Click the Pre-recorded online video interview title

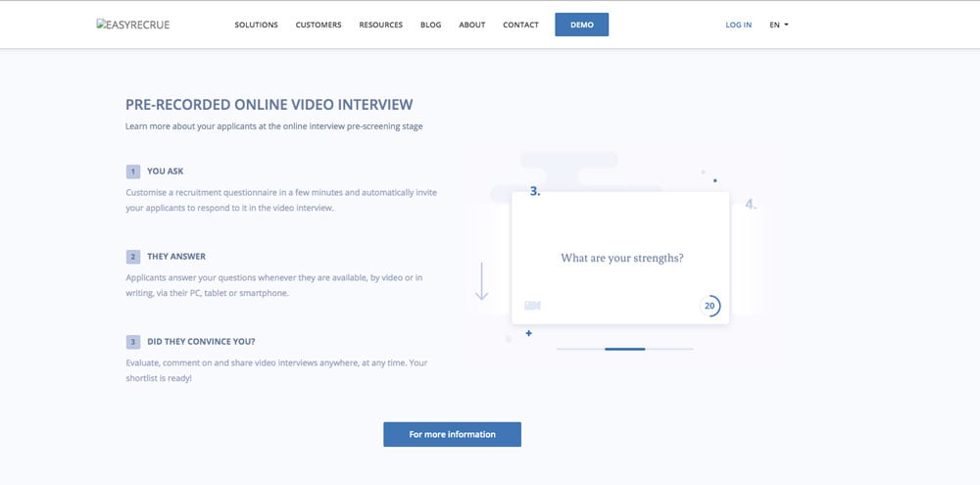tap(269, 105)
